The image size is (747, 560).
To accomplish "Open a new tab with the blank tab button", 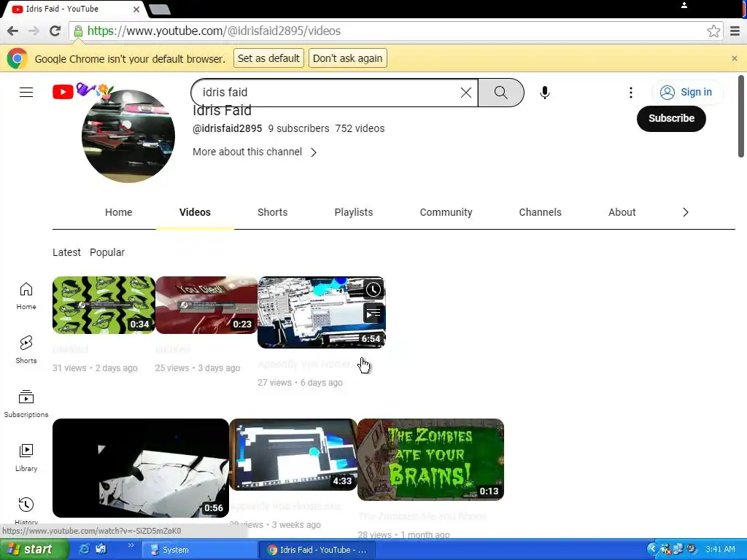I will [160, 9].
